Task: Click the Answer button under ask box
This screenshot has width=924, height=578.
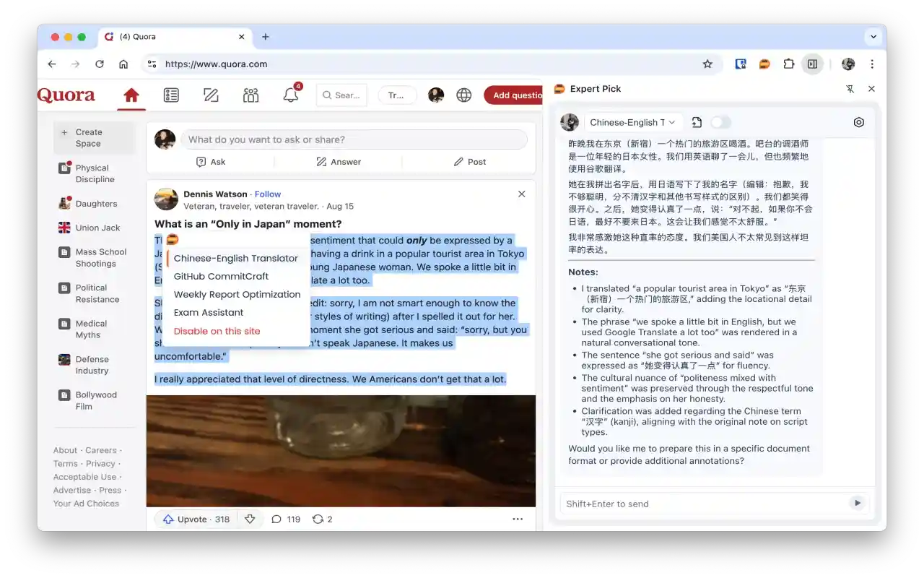Action: pos(339,162)
